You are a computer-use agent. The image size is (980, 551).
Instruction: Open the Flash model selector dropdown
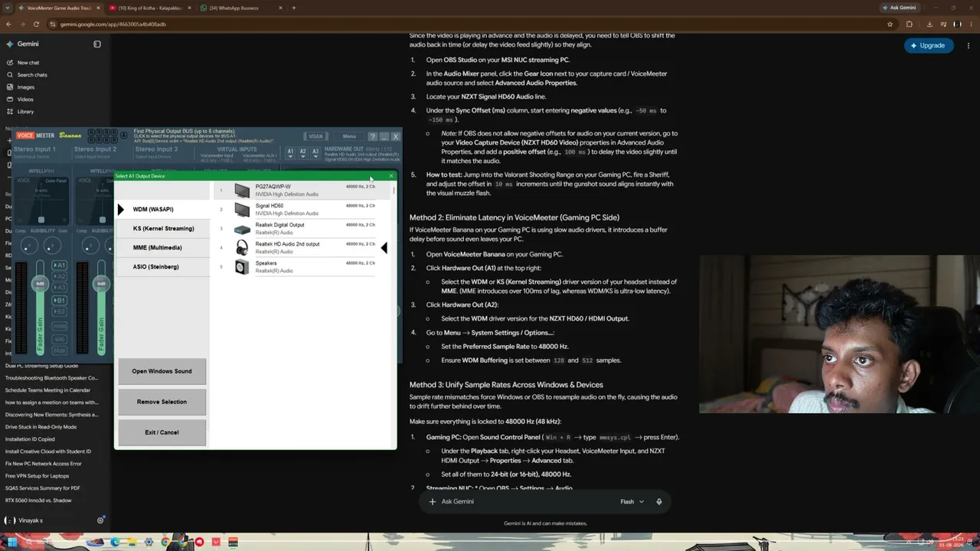[x=632, y=501]
